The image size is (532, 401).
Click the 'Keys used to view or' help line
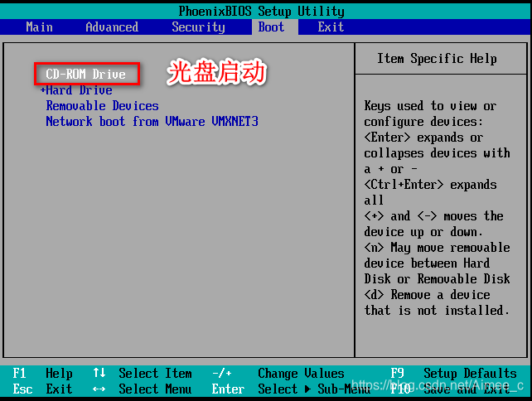(430, 106)
